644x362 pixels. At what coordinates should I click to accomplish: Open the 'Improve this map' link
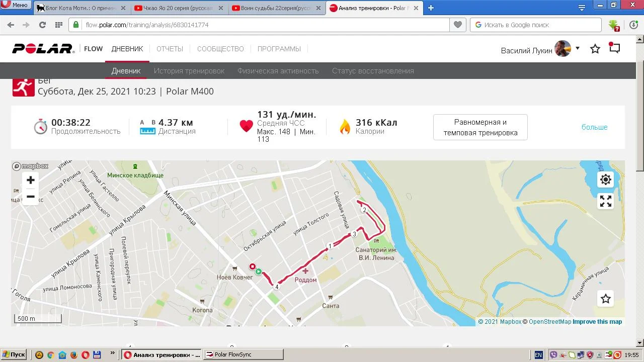tap(597, 322)
